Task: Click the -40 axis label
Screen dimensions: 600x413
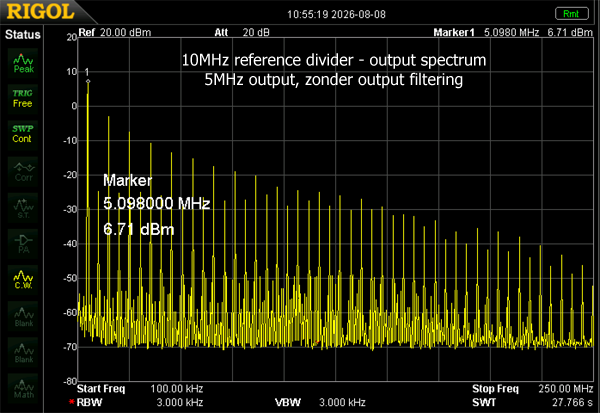Action: pyautogui.click(x=70, y=244)
